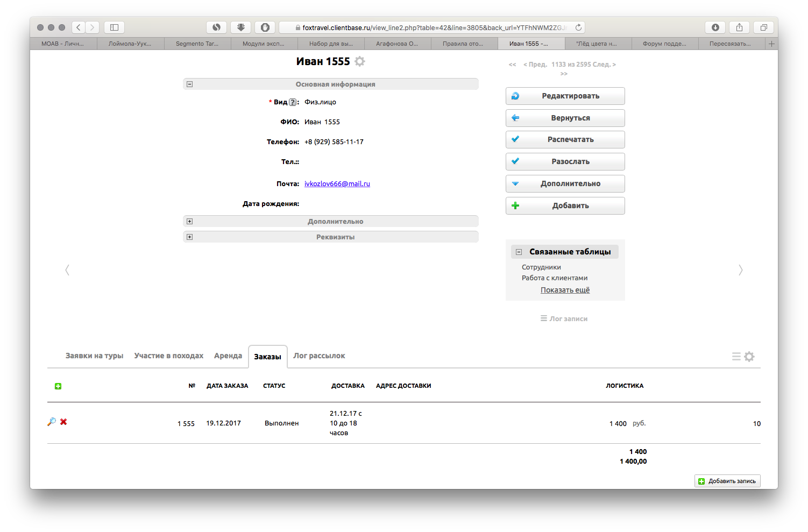
Task: Click the Pocket-style extension icon in toolbar
Action: tap(240, 27)
